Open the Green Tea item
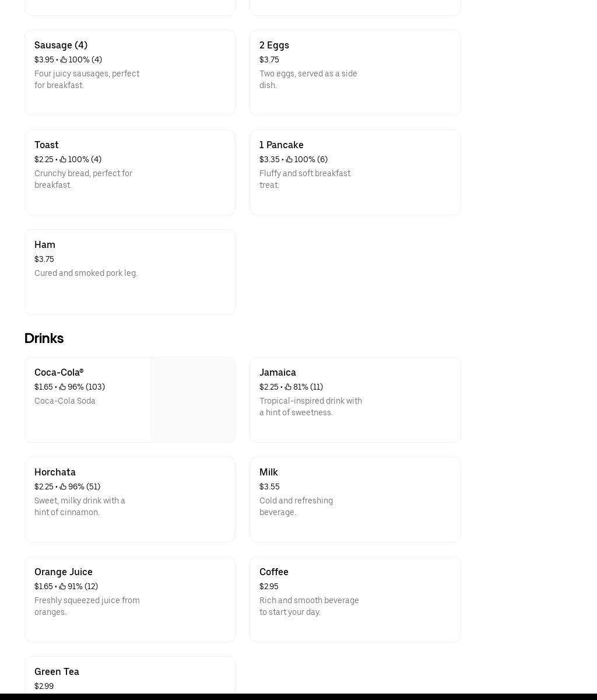The image size is (597, 700). pos(130,675)
